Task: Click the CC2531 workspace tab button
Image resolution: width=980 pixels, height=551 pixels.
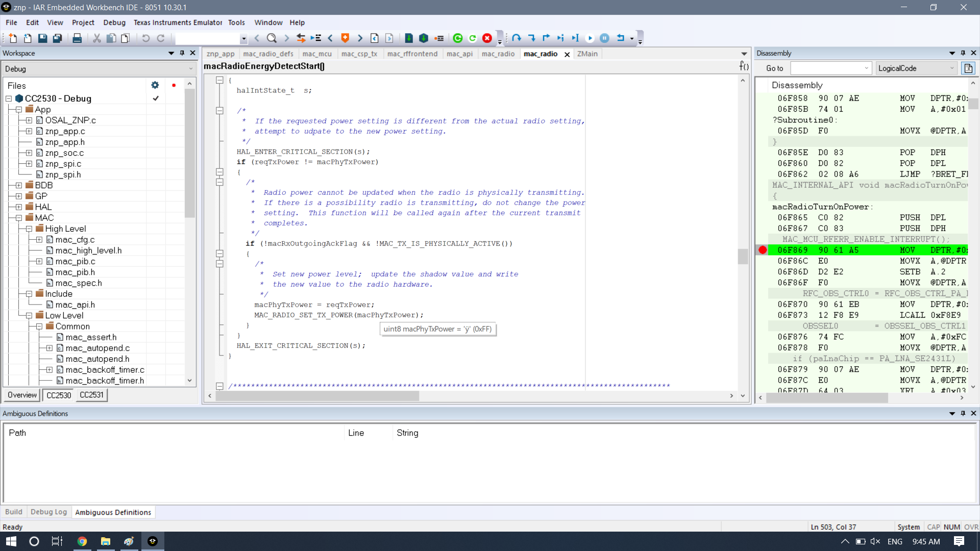Action: point(91,395)
